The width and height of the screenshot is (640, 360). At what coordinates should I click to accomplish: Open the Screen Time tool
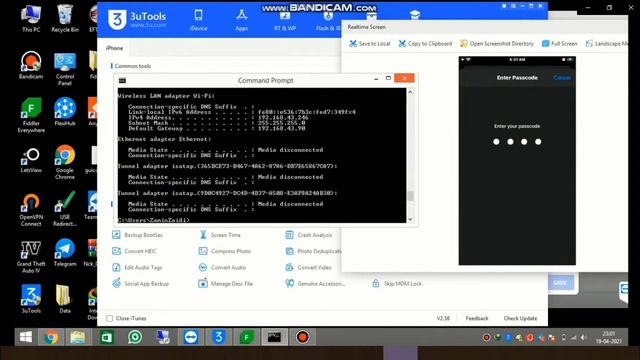(x=220, y=235)
